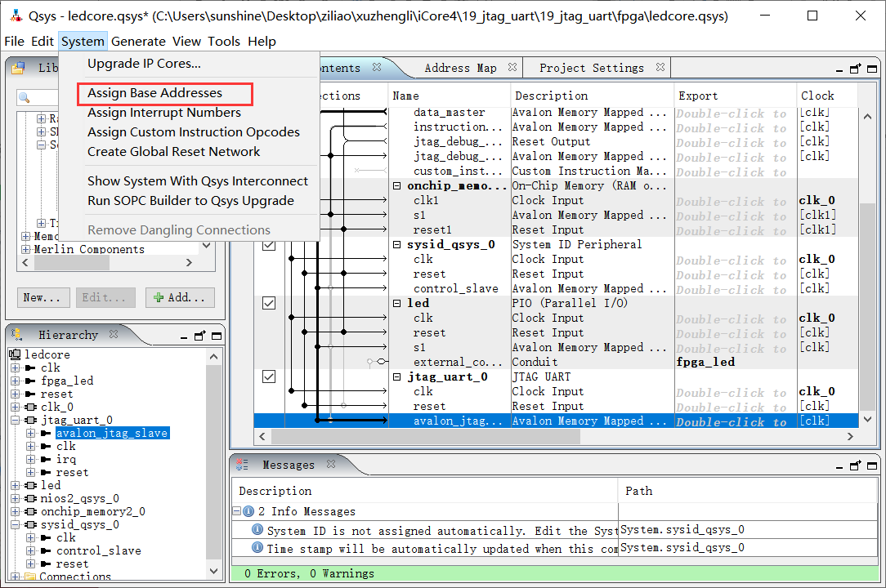This screenshot has width=886, height=588.
Task: Expand onchip_memory2_0 in Hierarchy tree
Action: pos(15,511)
